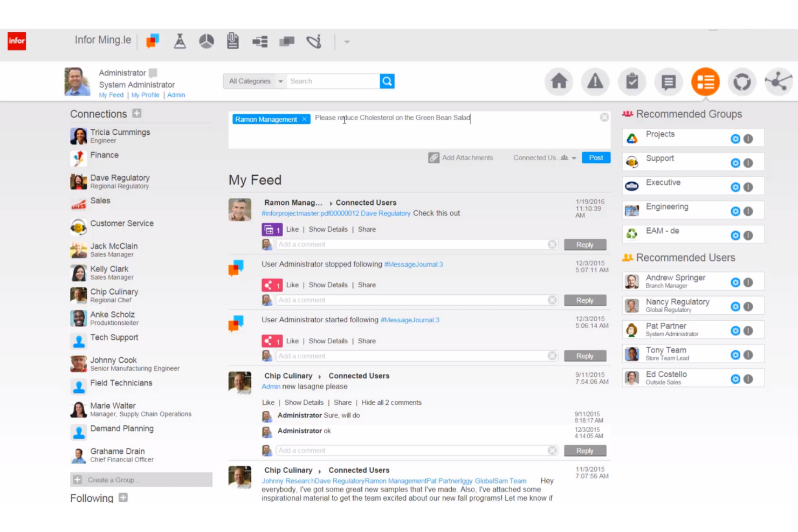Click the Create a Group field
This screenshot has width=798, height=532.
[x=141, y=480]
